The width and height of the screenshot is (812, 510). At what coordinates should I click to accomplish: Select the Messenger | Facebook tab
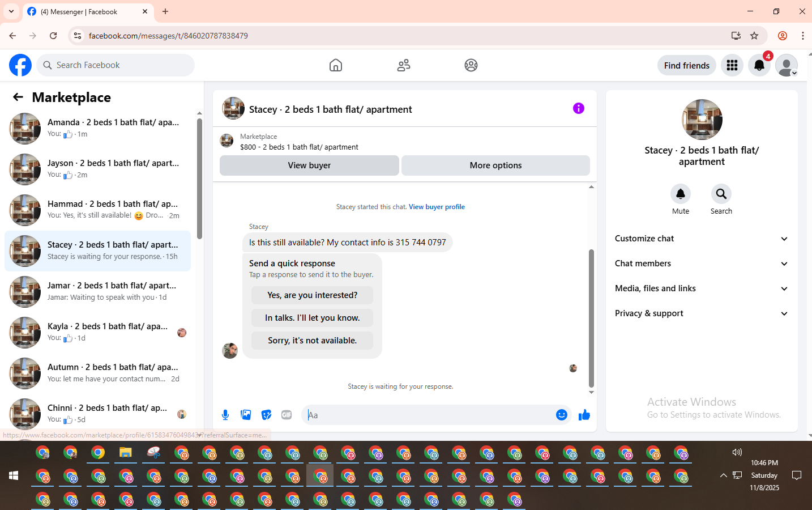88,11
